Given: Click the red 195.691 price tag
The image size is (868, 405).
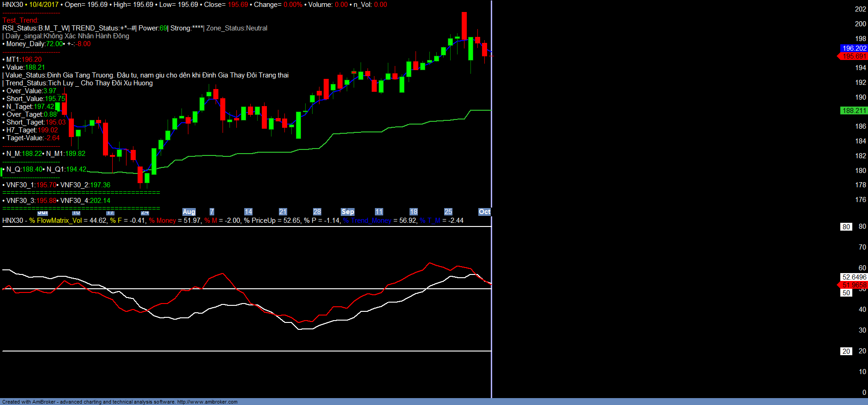Looking at the screenshot, I should point(854,56).
